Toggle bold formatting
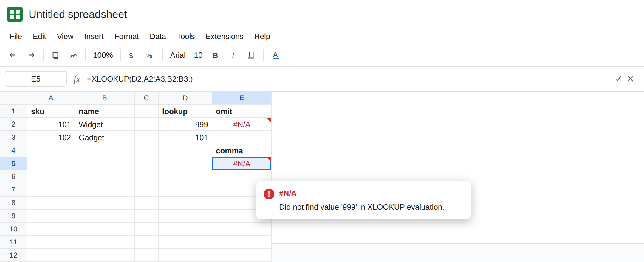Screen dimensions: 644x262 tap(215, 55)
